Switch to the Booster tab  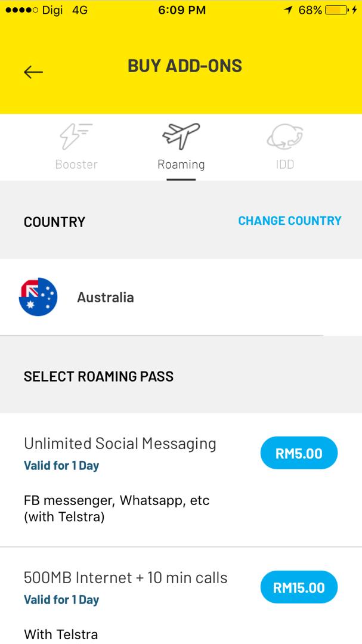(x=76, y=164)
